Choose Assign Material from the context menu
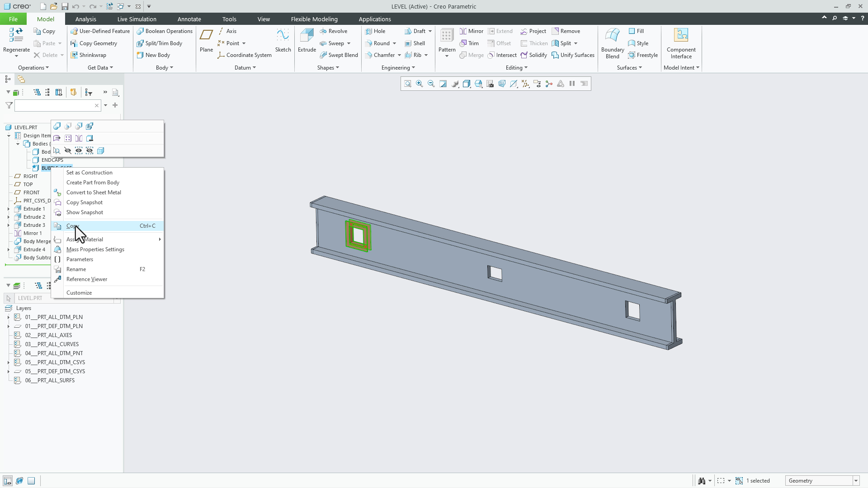 (85, 239)
